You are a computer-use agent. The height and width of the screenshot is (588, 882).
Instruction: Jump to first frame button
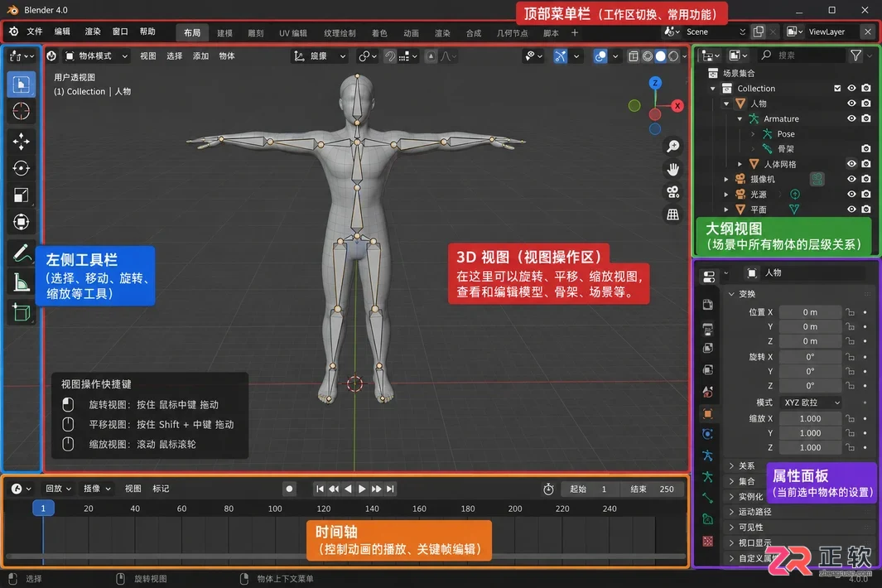tap(320, 489)
